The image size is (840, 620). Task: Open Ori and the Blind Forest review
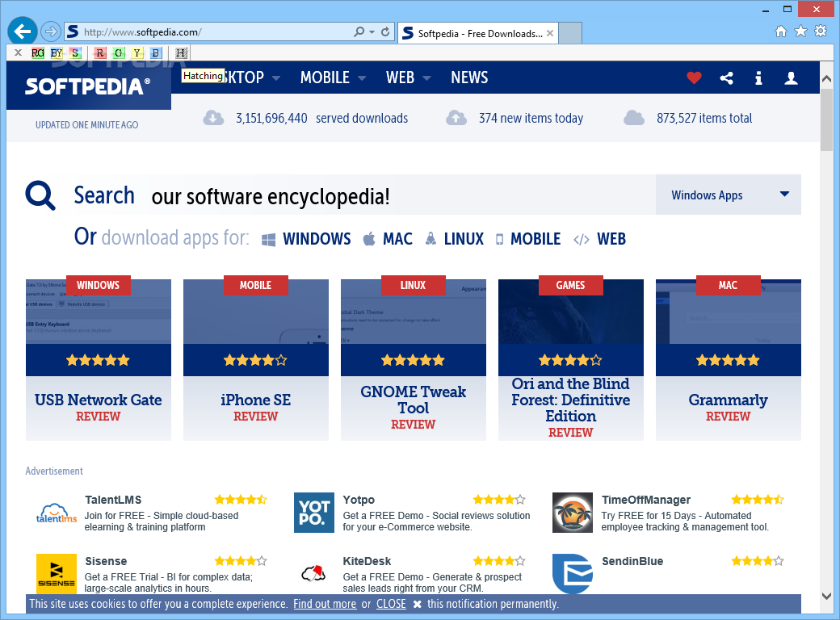coord(571,360)
